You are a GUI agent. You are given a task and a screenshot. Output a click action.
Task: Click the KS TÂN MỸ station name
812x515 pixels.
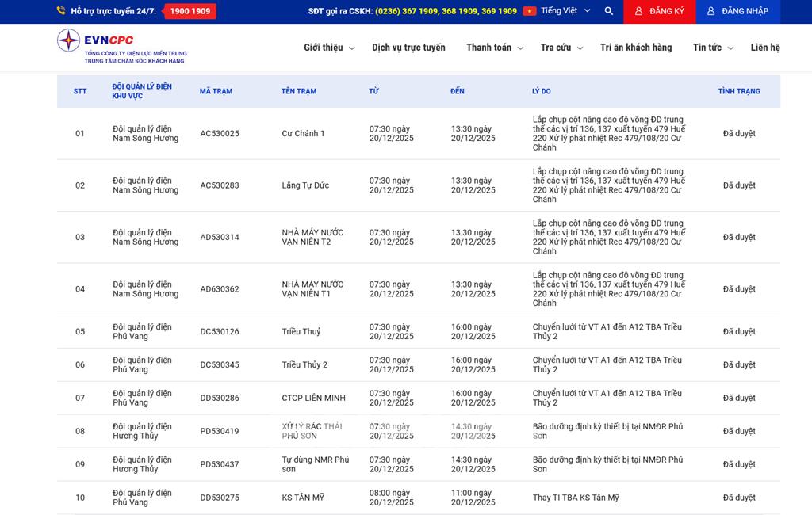pyautogui.click(x=303, y=498)
